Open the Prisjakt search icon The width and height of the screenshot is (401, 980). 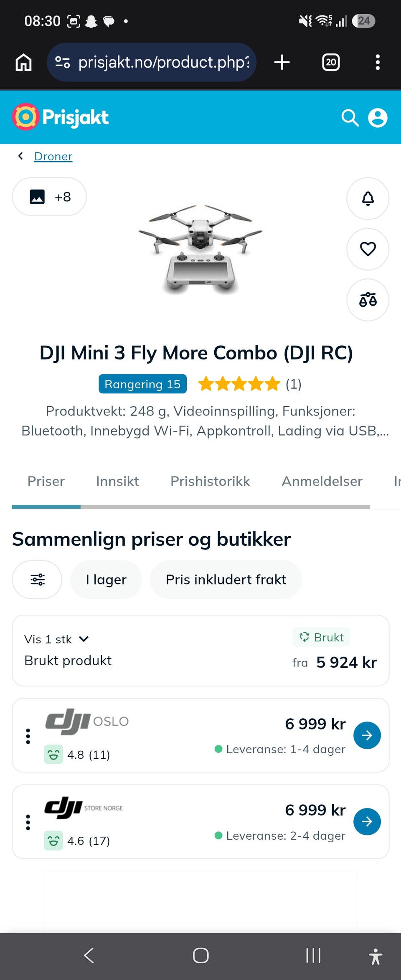pyautogui.click(x=350, y=118)
